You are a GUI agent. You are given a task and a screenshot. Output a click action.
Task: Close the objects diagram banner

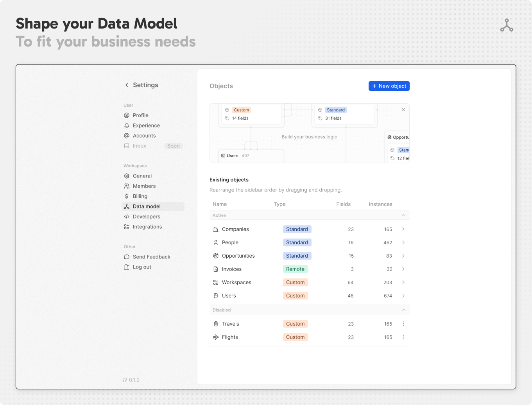403,109
